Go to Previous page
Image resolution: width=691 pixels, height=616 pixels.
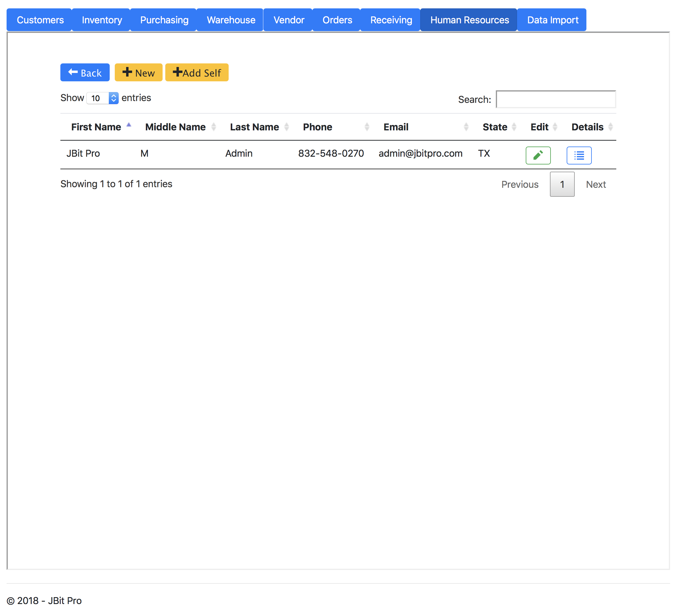coord(519,185)
